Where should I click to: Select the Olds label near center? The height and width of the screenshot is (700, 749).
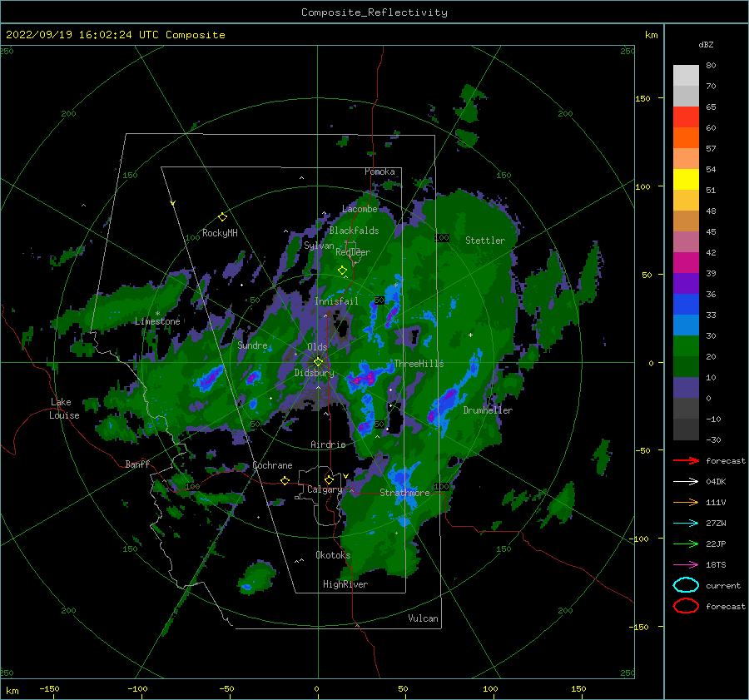click(317, 347)
